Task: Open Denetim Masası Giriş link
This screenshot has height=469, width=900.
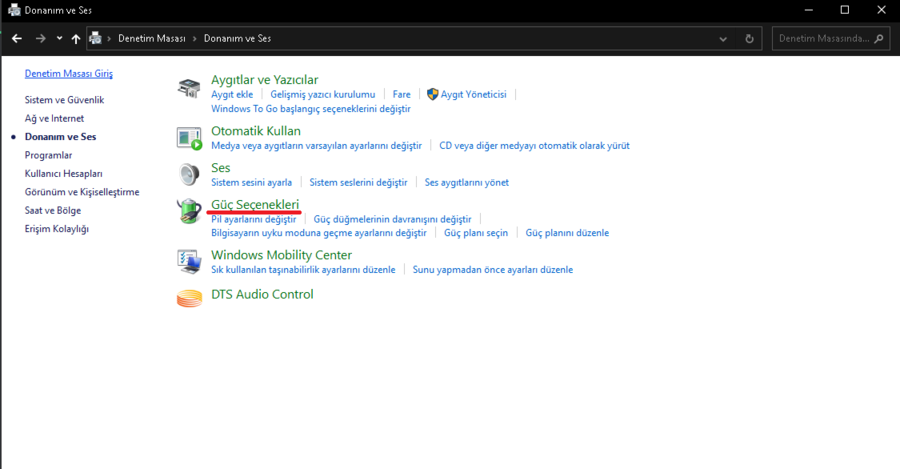Action: [x=69, y=73]
